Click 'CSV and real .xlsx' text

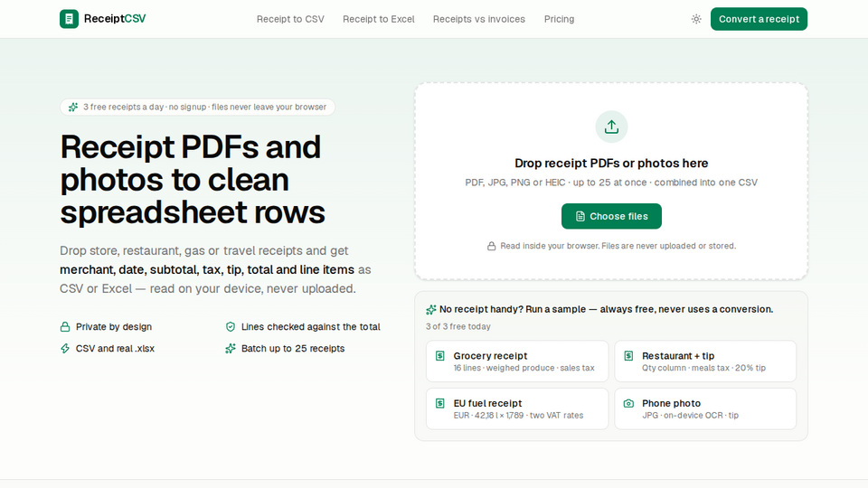[x=115, y=349]
